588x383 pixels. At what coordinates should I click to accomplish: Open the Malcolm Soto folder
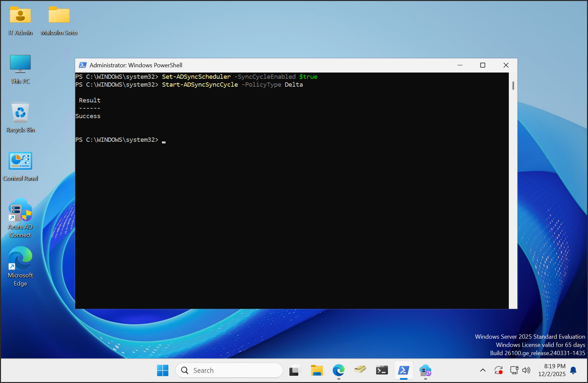[59, 16]
